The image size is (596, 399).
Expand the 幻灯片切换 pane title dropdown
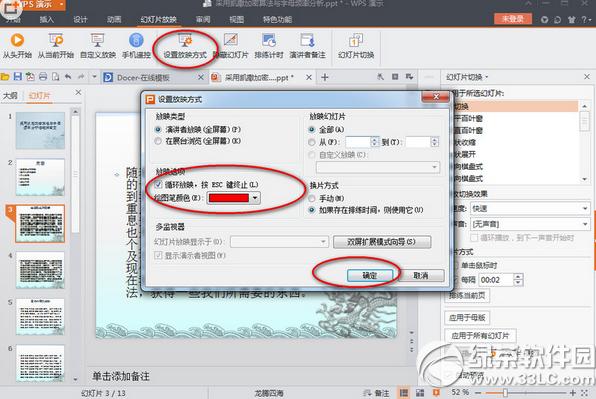coord(486,78)
